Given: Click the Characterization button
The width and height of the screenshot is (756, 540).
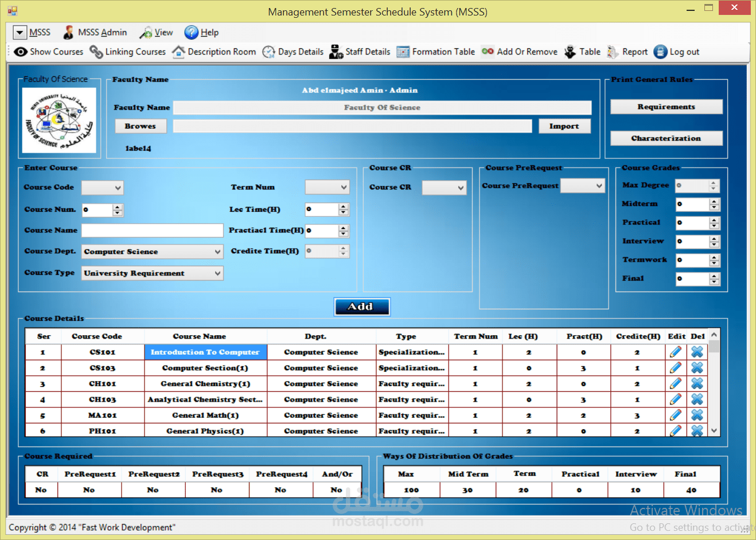Looking at the screenshot, I should click(x=666, y=138).
